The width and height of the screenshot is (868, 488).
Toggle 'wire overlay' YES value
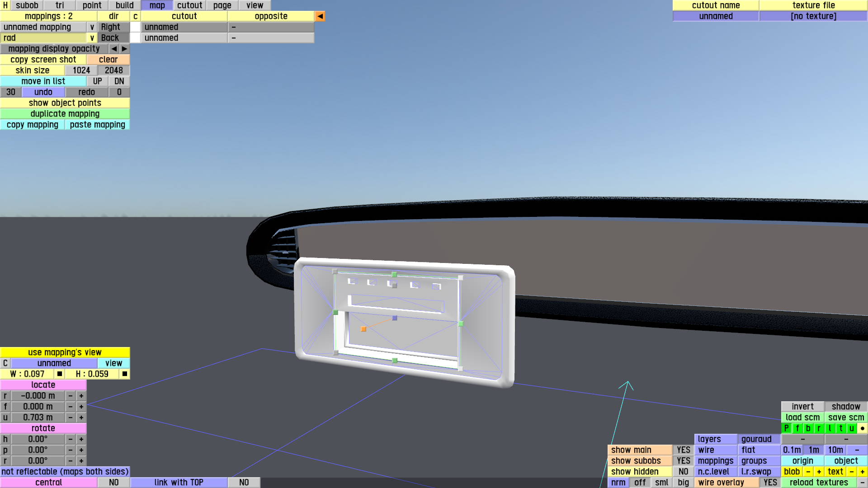[770, 483]
